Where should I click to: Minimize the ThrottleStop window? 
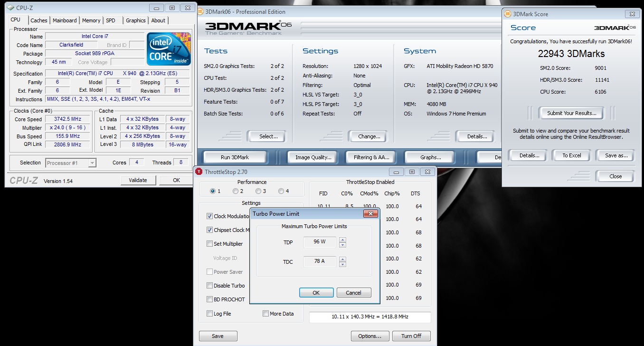396,172
